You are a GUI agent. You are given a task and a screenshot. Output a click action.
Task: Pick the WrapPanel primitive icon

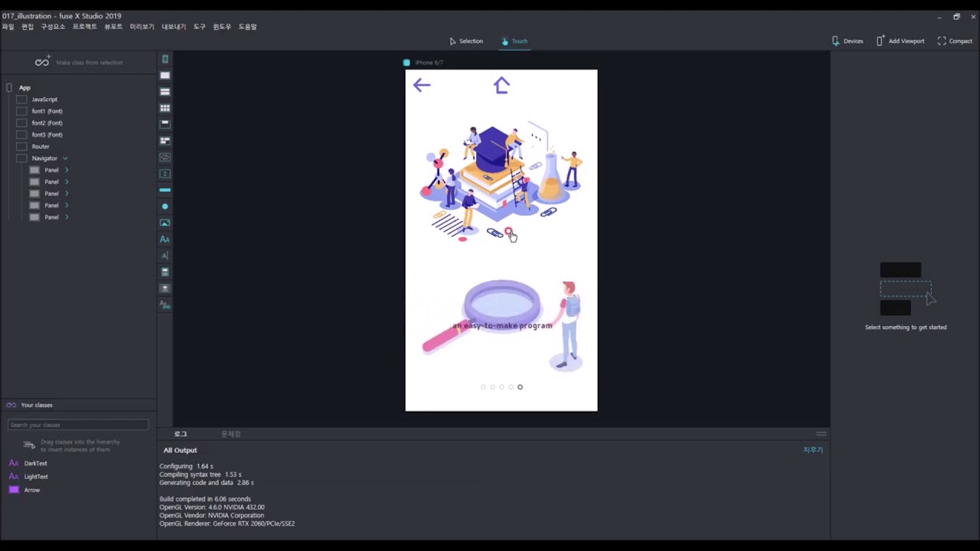point(165,141)
